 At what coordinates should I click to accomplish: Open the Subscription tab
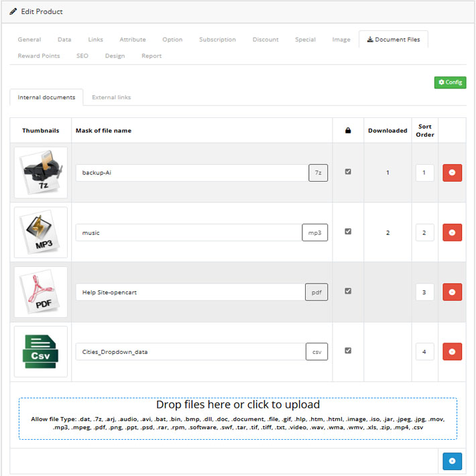pos(217,40)
